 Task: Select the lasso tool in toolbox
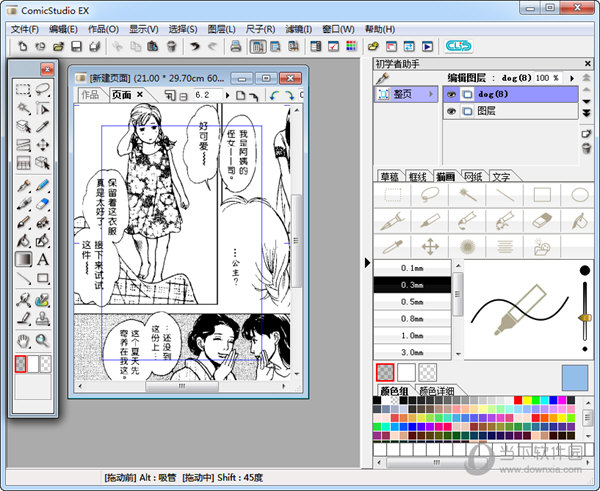click(x=43, y=90)
